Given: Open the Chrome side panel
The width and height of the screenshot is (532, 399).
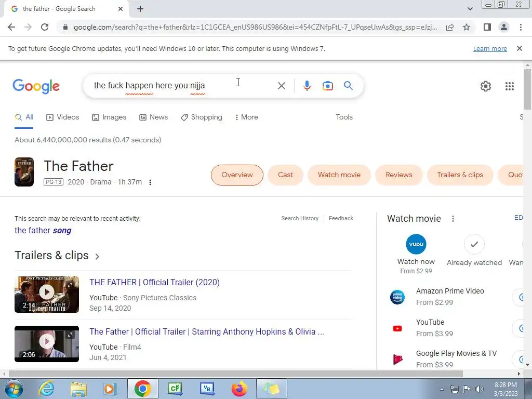Looking at the screenshot, I should 487,27.
